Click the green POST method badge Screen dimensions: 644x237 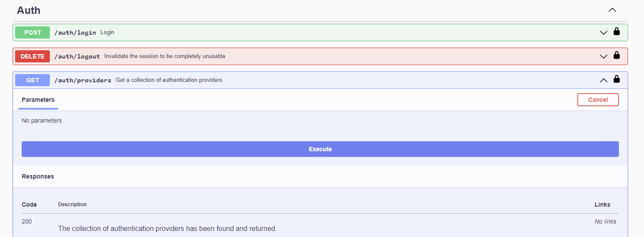click(x=33, y=32)
